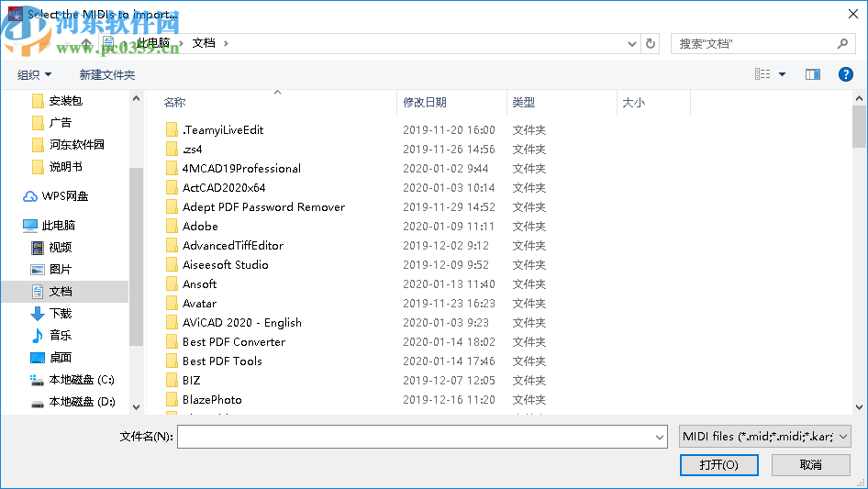Click the Aiseesoft Studio folder icon

[x=172, y=265]
